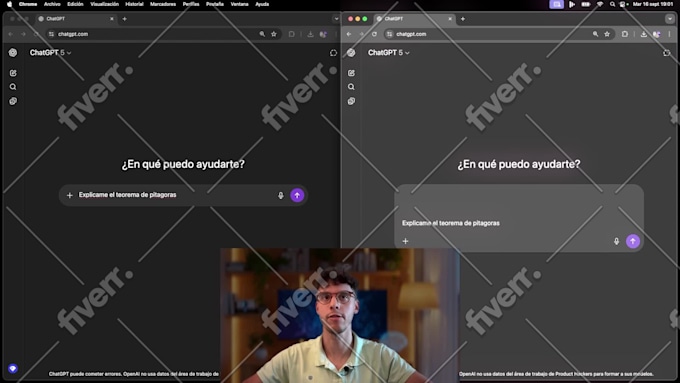Open the Edición menu
This screenshot has width=680, height=383.
pyautogui.click(x=75, y=4)
